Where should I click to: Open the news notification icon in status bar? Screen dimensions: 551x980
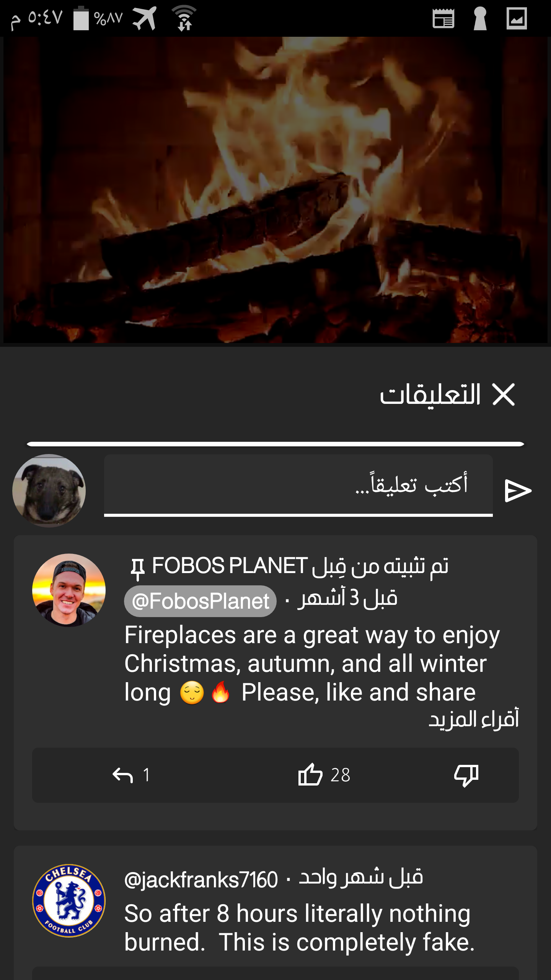[x=443, y=18]
